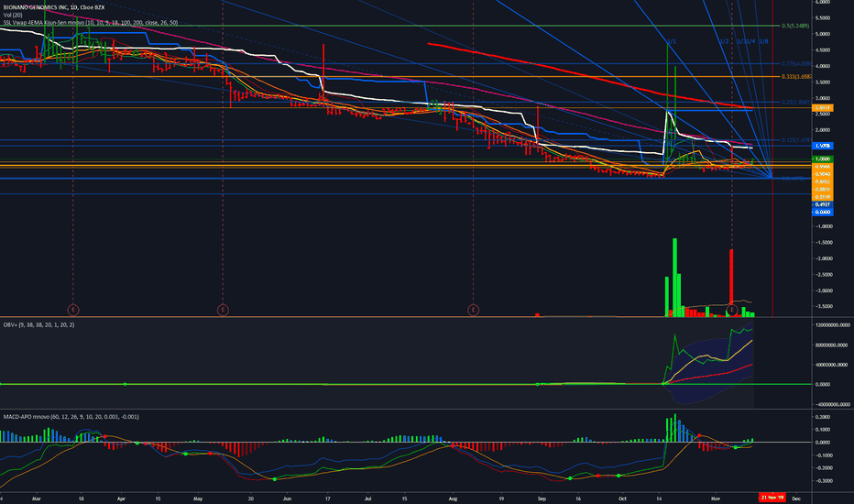The height and width of the screenshot is (504, 854).
Task: Click the earnings 'E' marker in August
Action: (x=473, y=310)
